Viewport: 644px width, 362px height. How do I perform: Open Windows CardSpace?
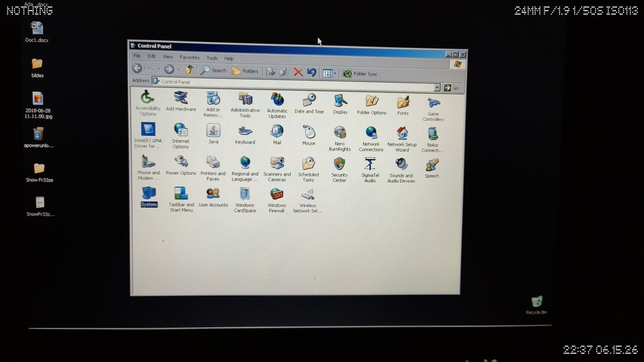(245, 200)
